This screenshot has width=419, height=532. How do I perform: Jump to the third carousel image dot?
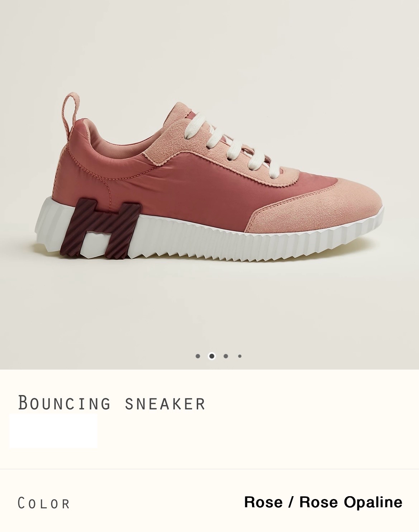(226, 356)
